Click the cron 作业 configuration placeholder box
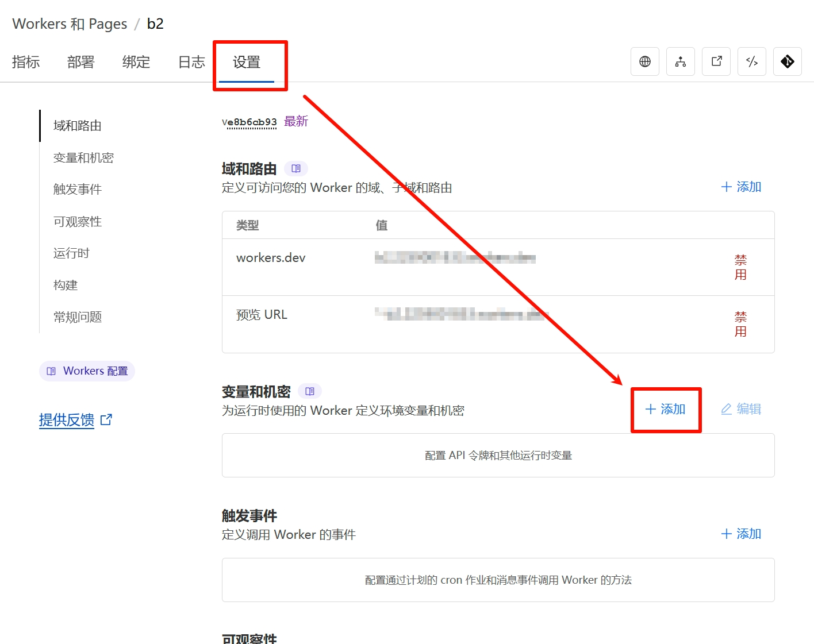The height and width of the screenshot is (644, 814). coord(498,580)
